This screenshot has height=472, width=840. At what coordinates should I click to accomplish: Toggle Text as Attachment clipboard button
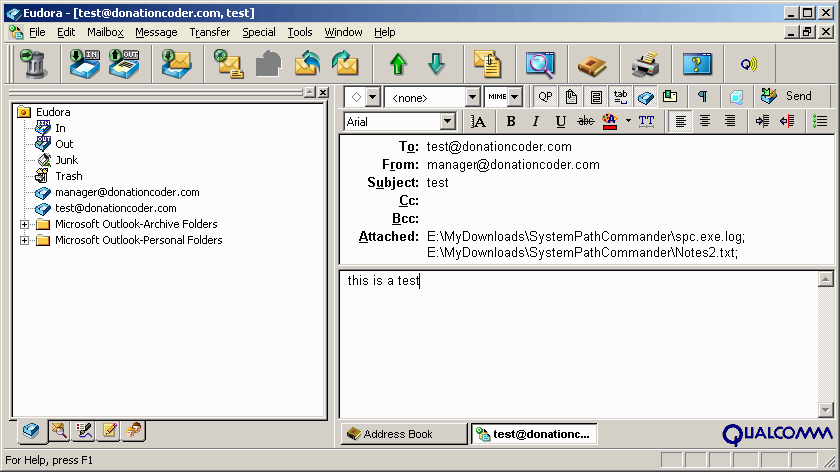571,97
